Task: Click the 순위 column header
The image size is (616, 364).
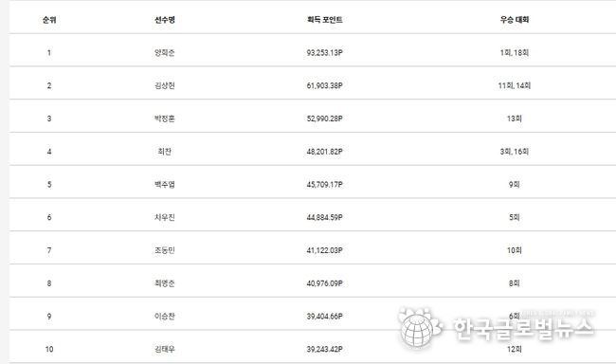Action: point(49,20)
